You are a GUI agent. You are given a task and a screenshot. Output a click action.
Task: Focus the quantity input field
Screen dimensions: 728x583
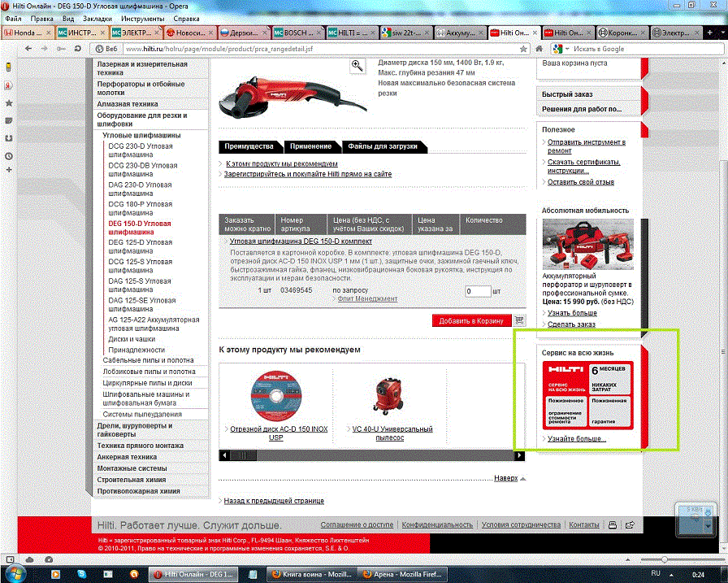click(x=478, y=291)
